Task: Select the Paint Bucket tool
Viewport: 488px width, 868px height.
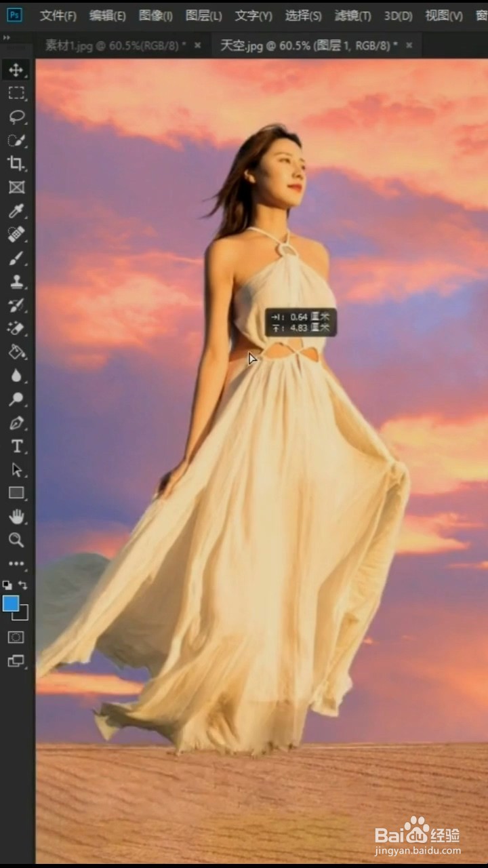Action: 16,352
